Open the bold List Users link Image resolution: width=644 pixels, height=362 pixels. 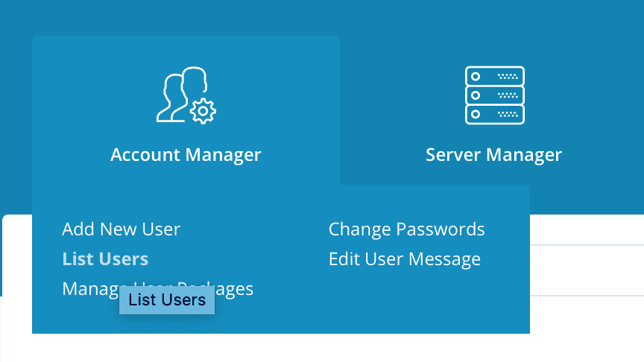[x=105, y=259]
